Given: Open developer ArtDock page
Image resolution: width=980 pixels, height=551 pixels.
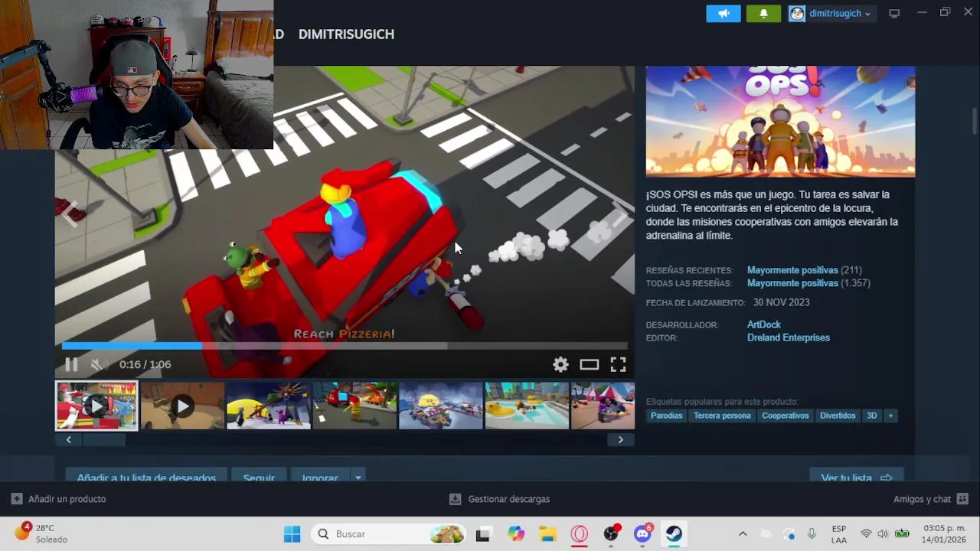Looking at the screenshot, I should pos(764,324).
